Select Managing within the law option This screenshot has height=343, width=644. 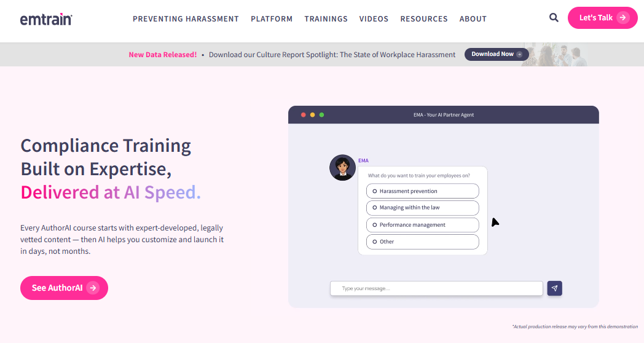[422, 208]
